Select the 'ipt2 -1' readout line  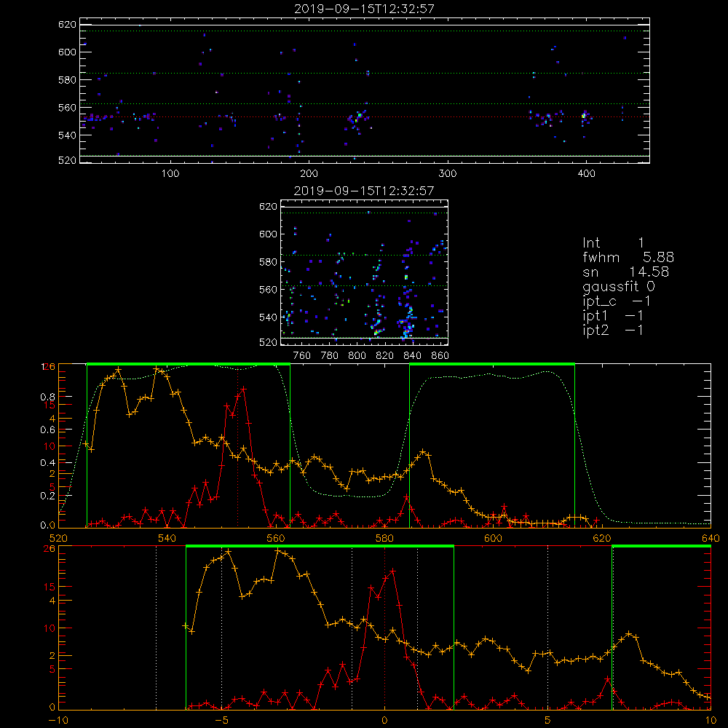pyautogui.click(x=613, y=331)
